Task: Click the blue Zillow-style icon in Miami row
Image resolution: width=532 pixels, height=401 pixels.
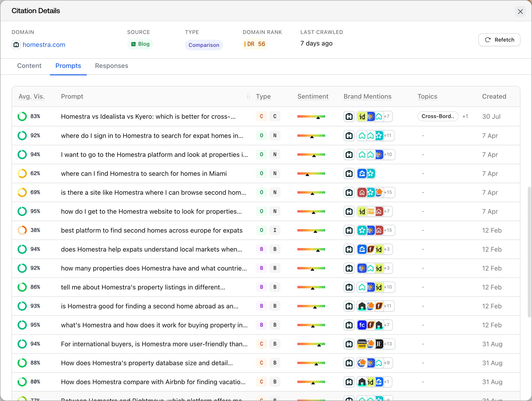Action: [x=362, y=174]
